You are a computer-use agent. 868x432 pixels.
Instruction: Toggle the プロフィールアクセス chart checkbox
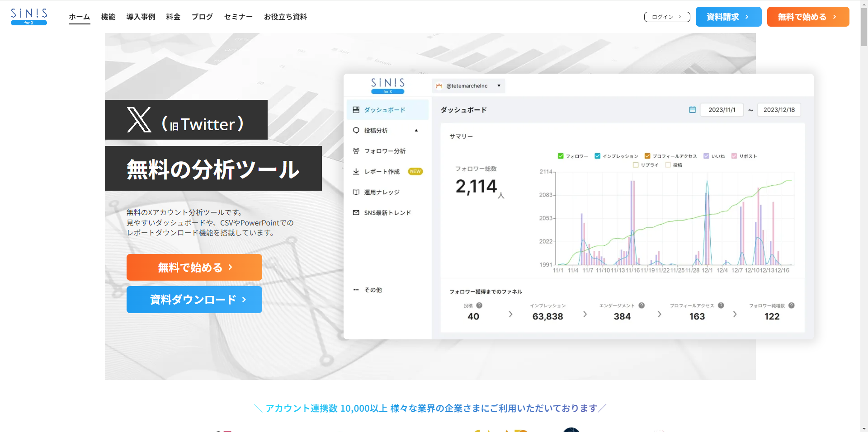click(x=647, y=156)
